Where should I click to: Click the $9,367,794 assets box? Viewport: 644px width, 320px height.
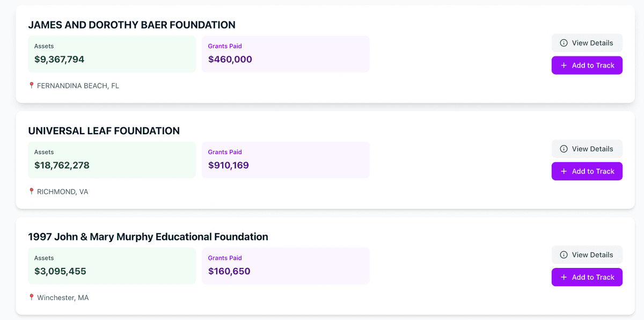tap(112, 54)
